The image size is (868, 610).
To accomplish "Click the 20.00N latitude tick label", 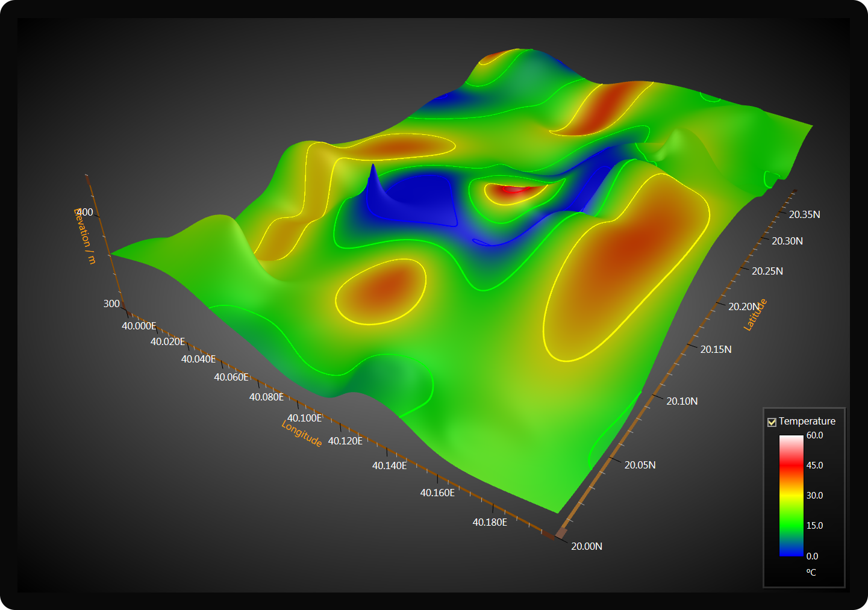I will tap(586, 546).
